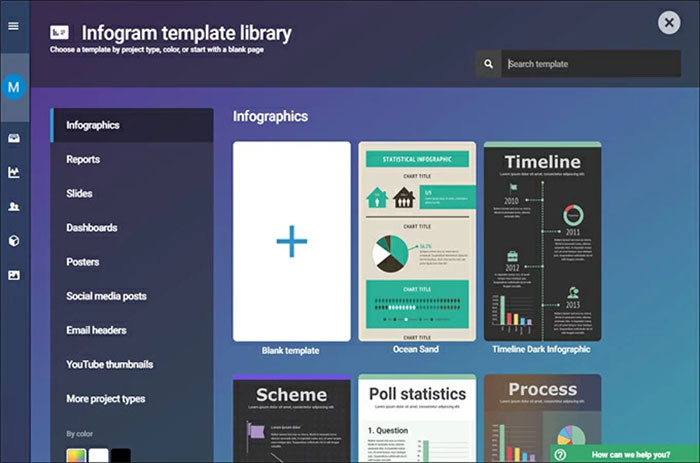
Task: Choose the Timeline Dark Infographic template
Action: [x=542, y=242]
